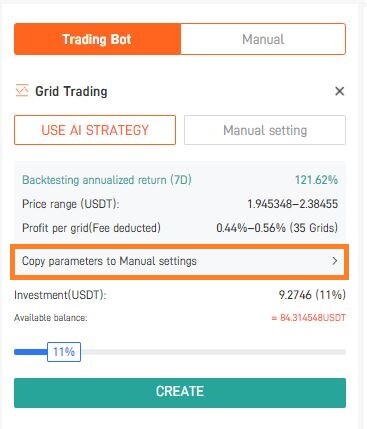Click the 11% slider handle
The image size is (367, 429).
64,352
